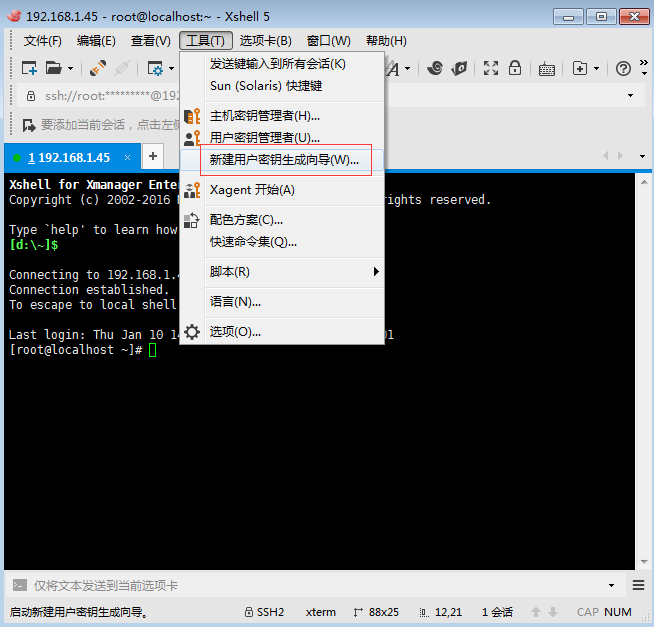Close the 192.168.1.45 session tab

(x=128, y=158)
